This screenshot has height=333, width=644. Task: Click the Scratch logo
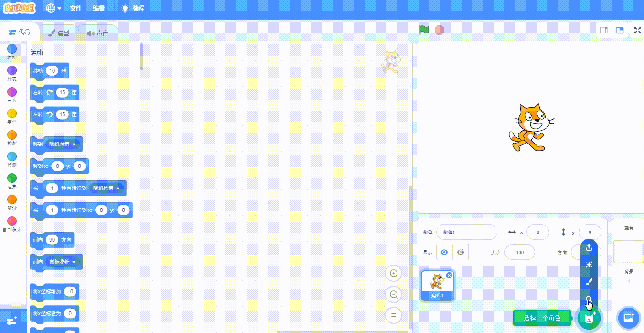tap(20, 8)
